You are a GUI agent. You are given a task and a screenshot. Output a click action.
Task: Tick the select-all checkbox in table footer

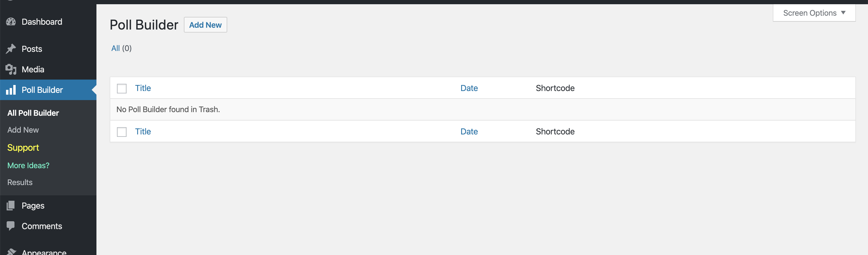tap(122, 132)
